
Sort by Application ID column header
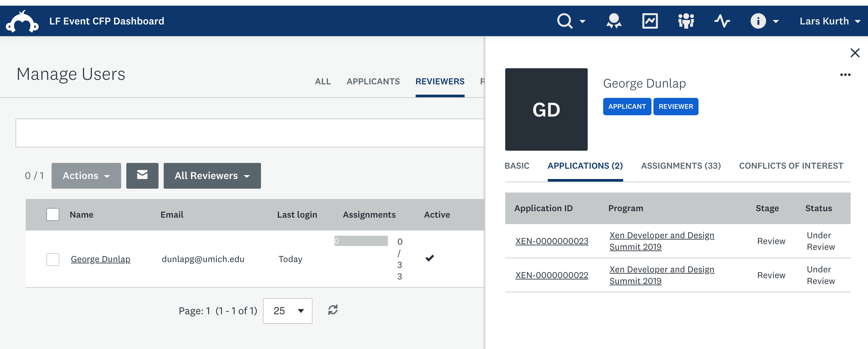(543, 208)
